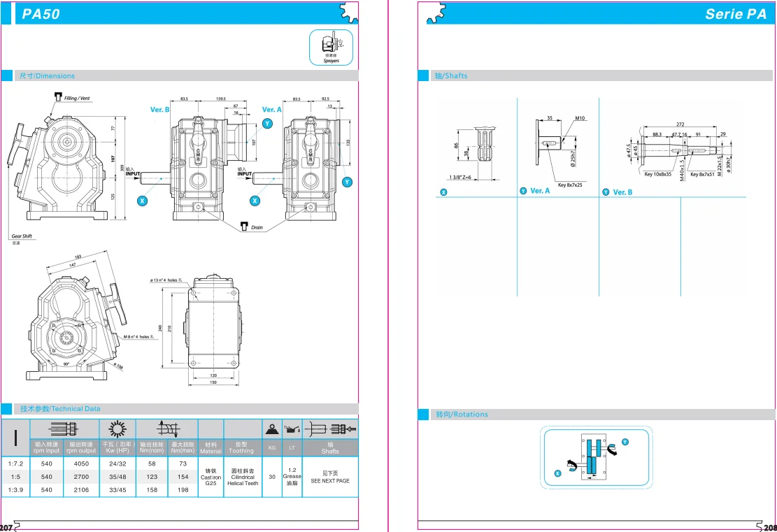Click the SEE NEXT PAGE table cell
Image resolution: width=777 pixels, height=532 pixels.
330,477
